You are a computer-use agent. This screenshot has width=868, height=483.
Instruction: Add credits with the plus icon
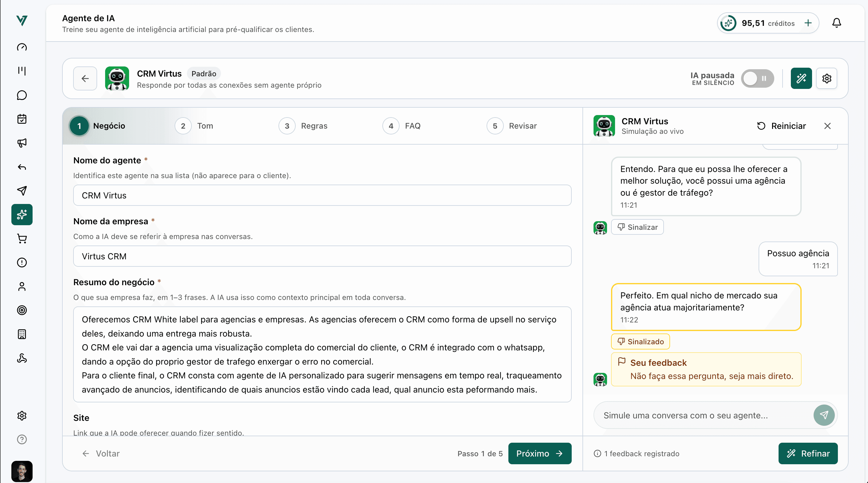(x=808, y=23)
